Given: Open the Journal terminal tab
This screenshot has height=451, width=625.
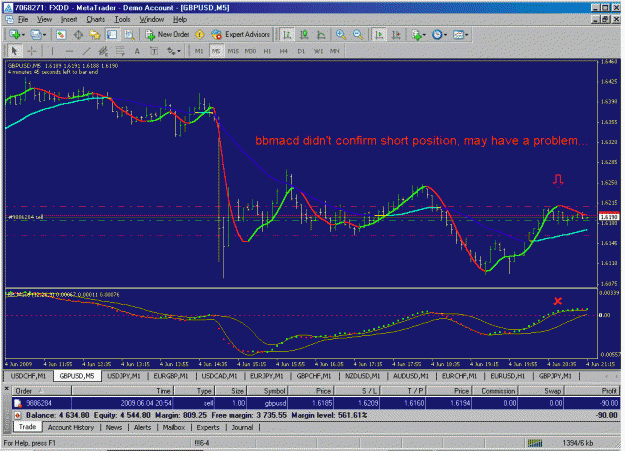Looking at the screenshot, I should (242, 427).
